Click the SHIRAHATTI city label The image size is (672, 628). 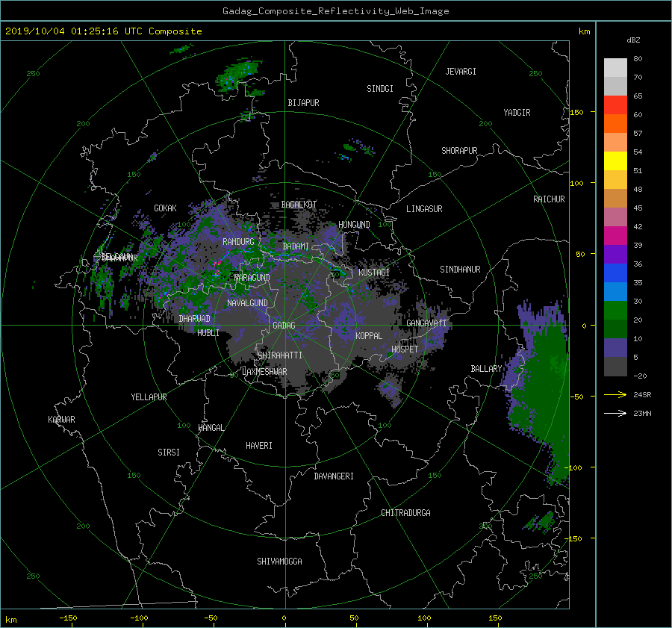[x=280, y=355]
